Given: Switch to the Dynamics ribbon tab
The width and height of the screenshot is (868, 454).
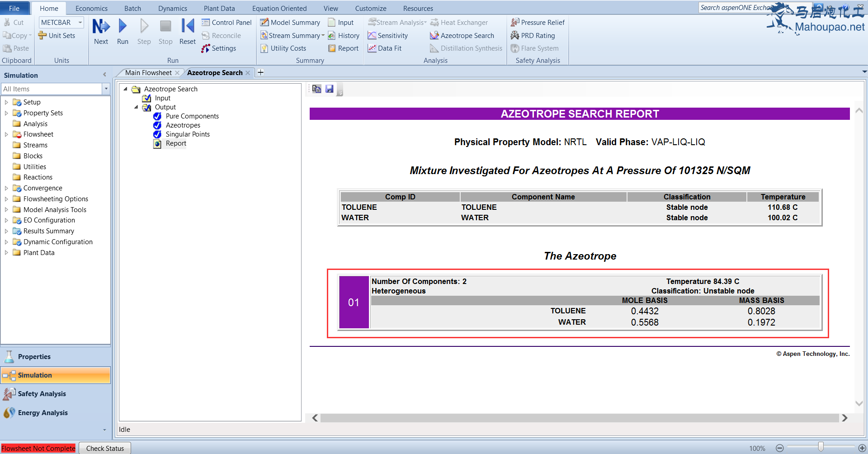Looking at the screenshot, I should 173,8.
